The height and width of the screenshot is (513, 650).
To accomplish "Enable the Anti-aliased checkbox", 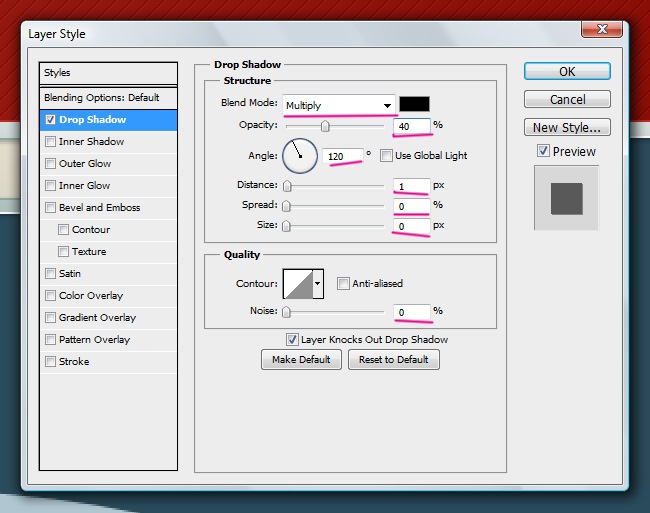I will (343, 283).
